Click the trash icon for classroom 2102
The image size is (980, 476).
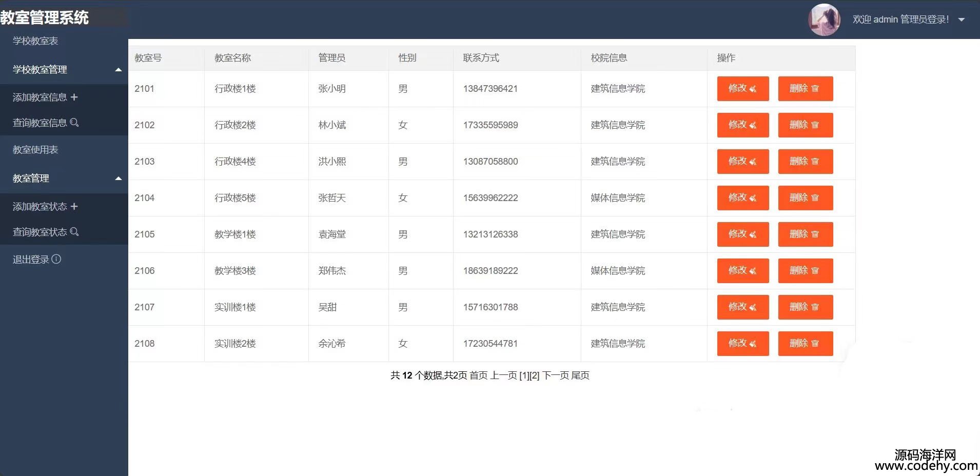815,125
